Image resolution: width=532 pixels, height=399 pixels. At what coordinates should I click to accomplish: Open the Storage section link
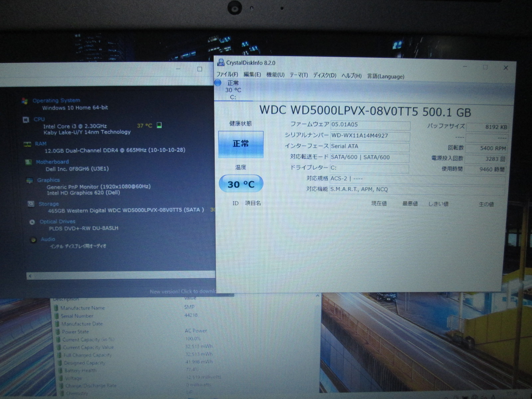[x=49, y=204]
